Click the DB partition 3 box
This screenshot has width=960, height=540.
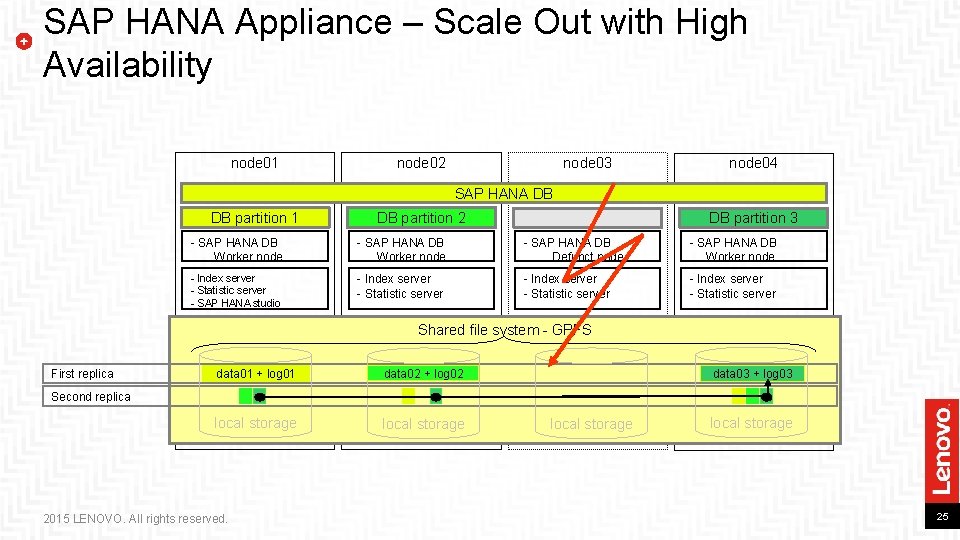tap(753, 217)
